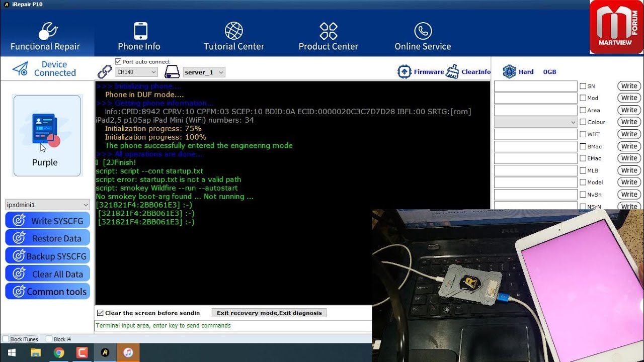Screen dimensions: 644x362
Task: Click the Area value input field
Action: pos(536,110)
